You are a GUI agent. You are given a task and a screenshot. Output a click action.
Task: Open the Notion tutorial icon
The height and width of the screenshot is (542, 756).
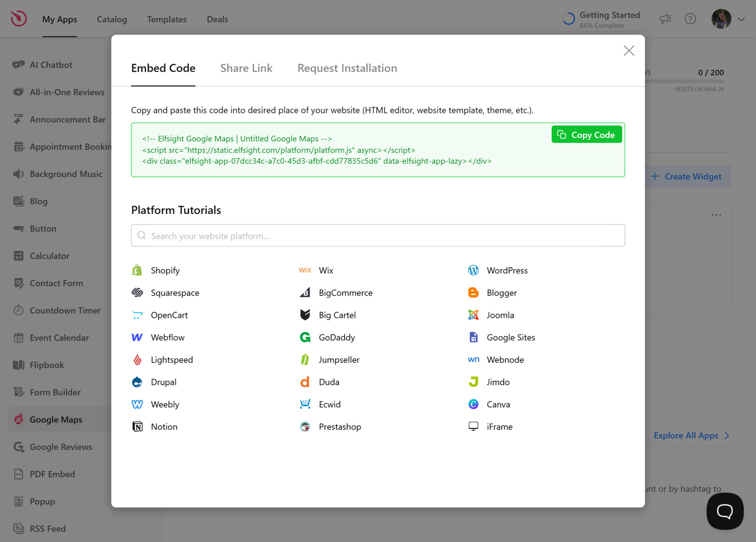137,426
